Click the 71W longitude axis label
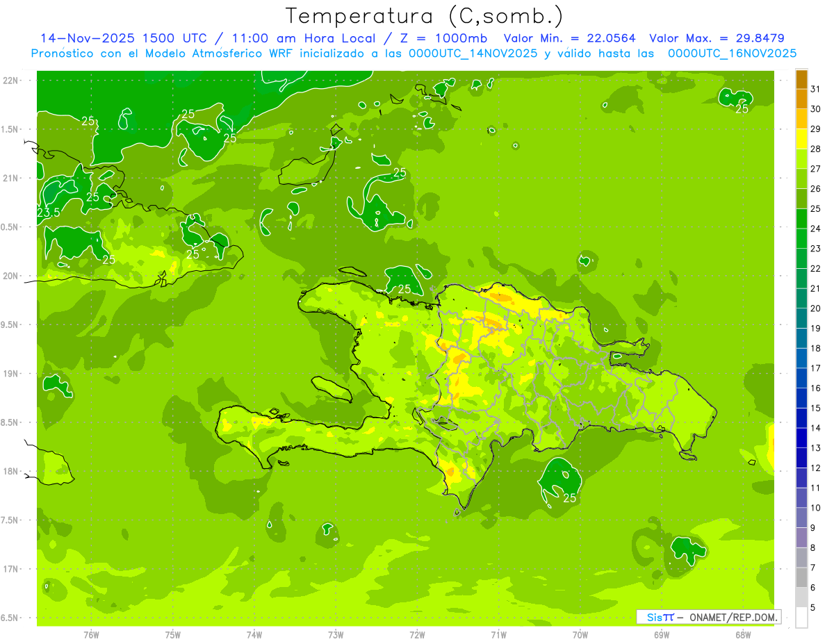 [498, 635]
